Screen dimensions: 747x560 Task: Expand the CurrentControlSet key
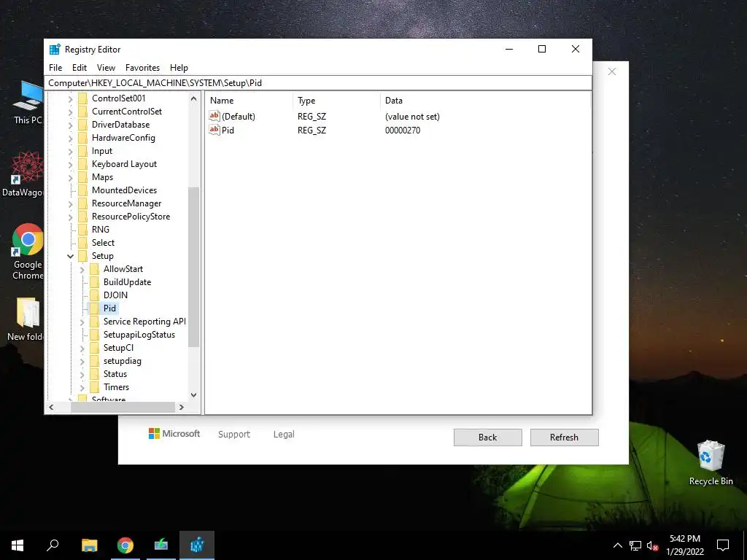(x=71, y=112)
